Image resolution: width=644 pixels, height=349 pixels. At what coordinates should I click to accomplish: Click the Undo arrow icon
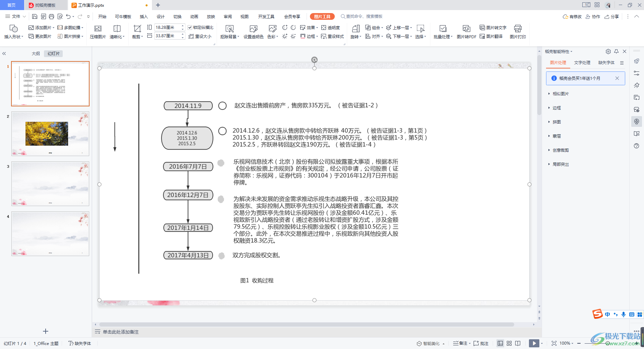pos(68,16)
